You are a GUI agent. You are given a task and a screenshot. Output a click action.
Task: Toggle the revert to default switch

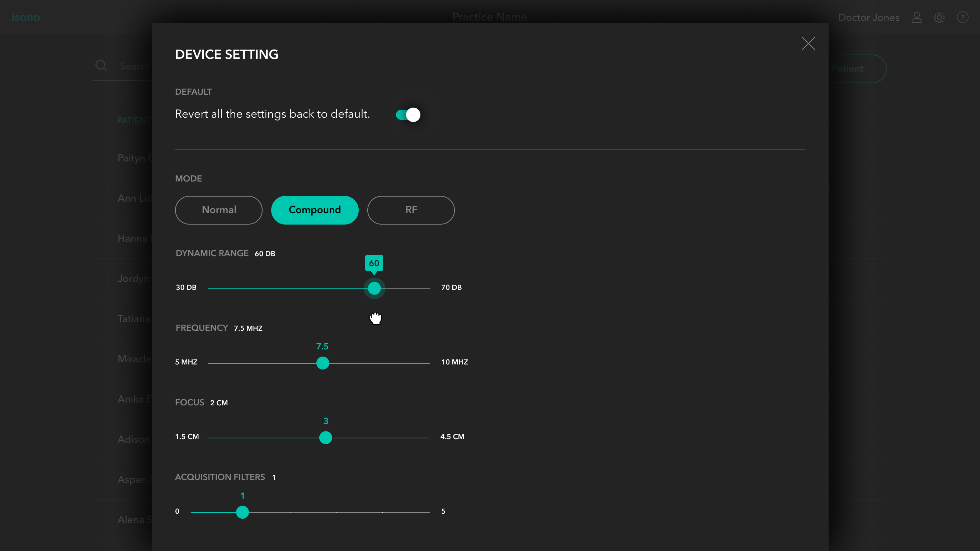pos(408,114)
